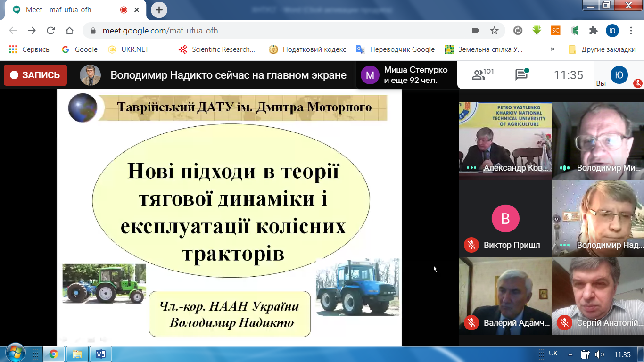Image resolution: width=644 pixels, height=362 pixels.
Task: Click the three-dots audio indicator on Александр Ков
Action: click(471, 168)
